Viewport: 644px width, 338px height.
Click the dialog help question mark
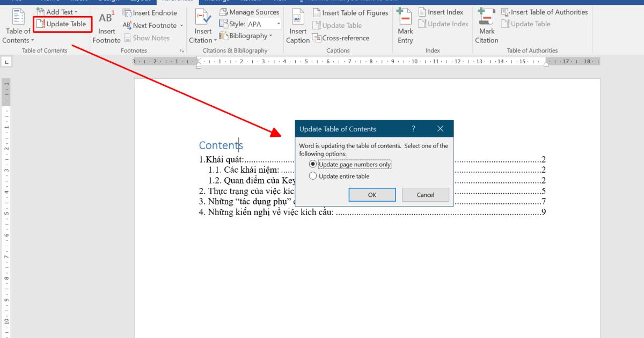point(413,129)
